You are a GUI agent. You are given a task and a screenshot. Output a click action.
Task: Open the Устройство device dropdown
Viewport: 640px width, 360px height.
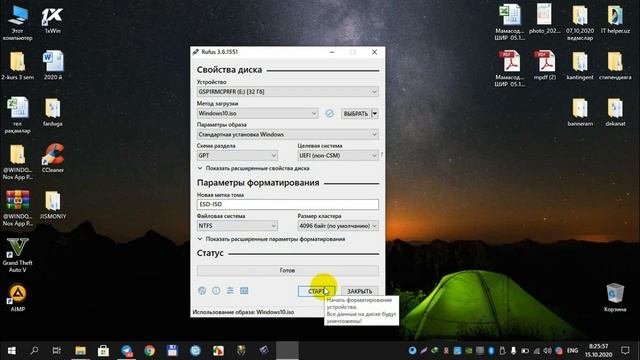(x=288, y=91)
